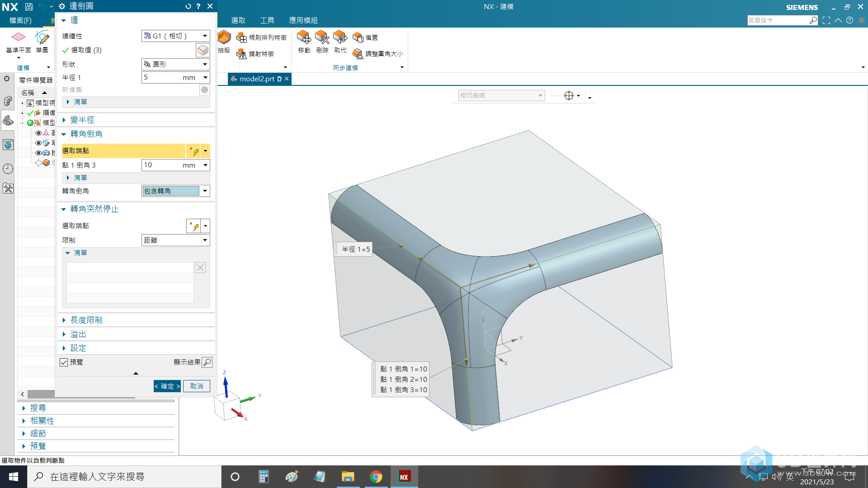Click the add new set icon beside 新增集

coord(205,90)
